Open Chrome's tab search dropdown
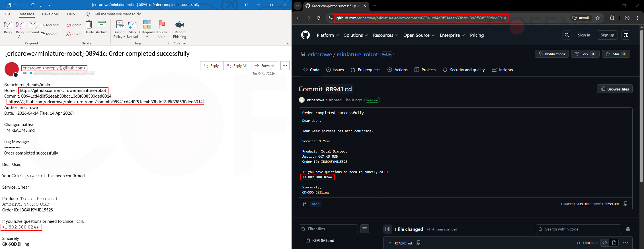Viewport: 644px width, 249px height. [x=297, y=6]
